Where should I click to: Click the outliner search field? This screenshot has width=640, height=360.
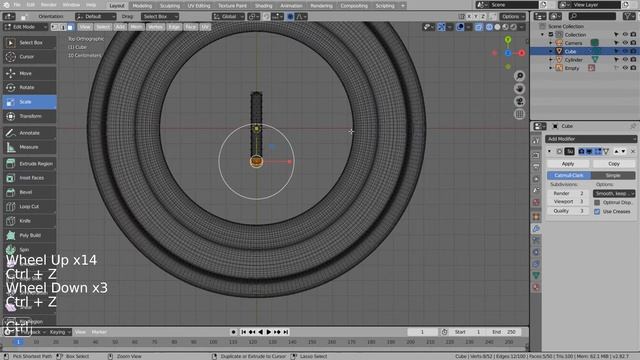coord(592,16)
